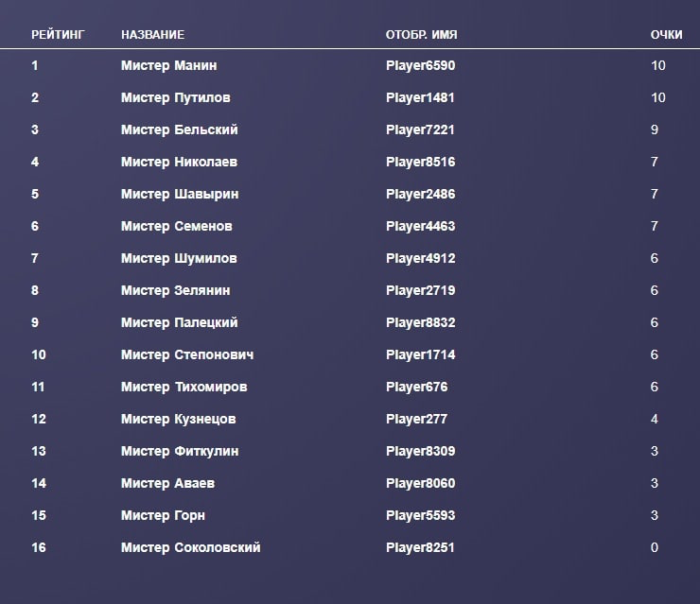
Task: Select Мистер Николаев in the list
Action: [x=179, y=163]
